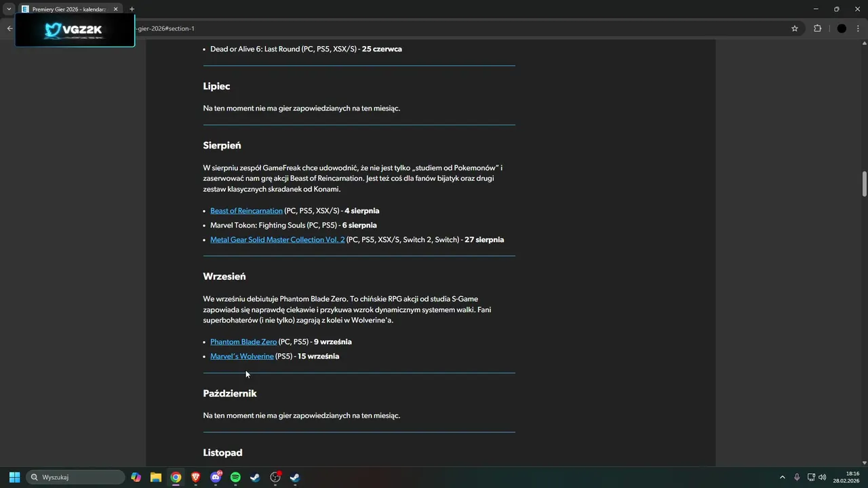Image resolution: width=868 pixels, height=488 pixels.
Task: Click the microphone tray icon
Action: tap(797, 477)
